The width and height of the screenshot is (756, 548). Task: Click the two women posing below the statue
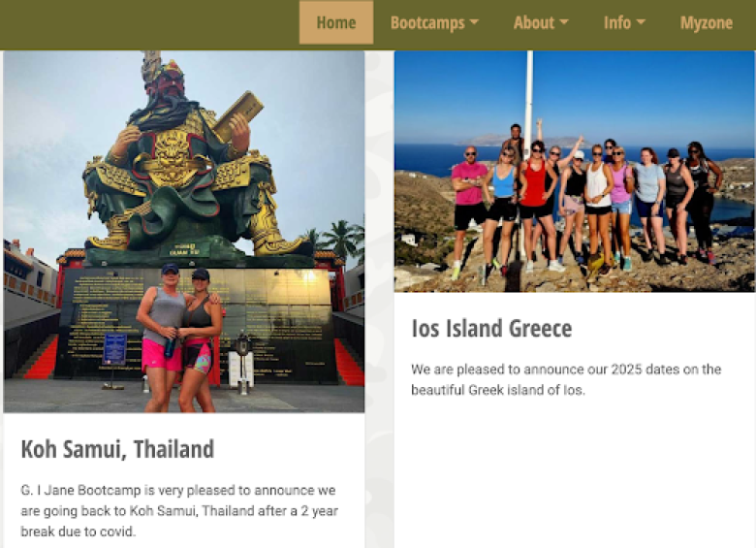[x=179, y=338]
